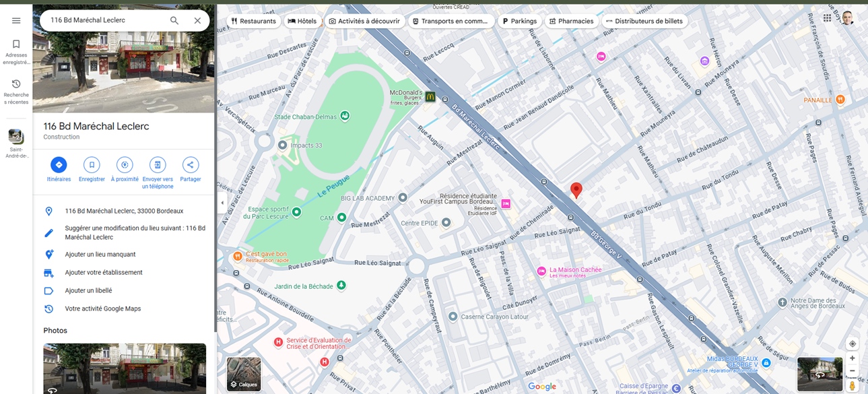Click Stade Chaban-Delmas marker
The image size is (868, 394).
[x=345, y=117]
